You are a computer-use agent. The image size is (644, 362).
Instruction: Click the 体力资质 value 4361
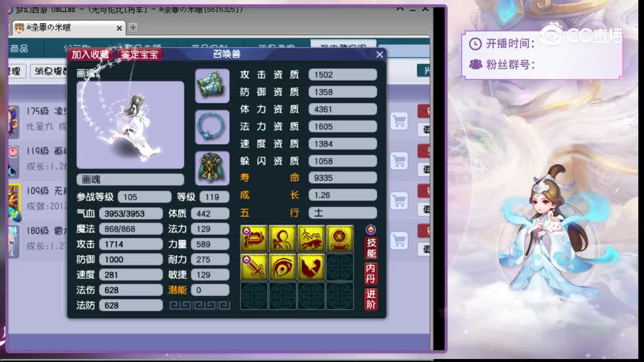(x=343, y=109)
